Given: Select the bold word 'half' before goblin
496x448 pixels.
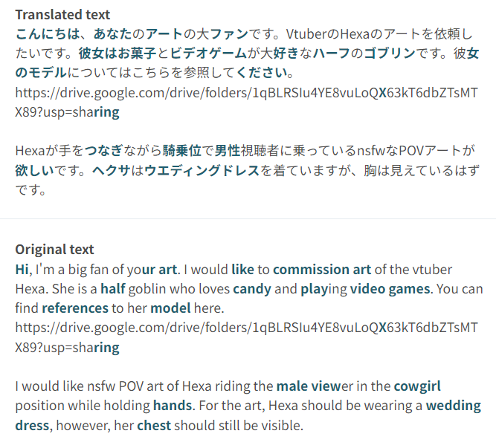Looking at the screenshot, I should pos(113,289).
